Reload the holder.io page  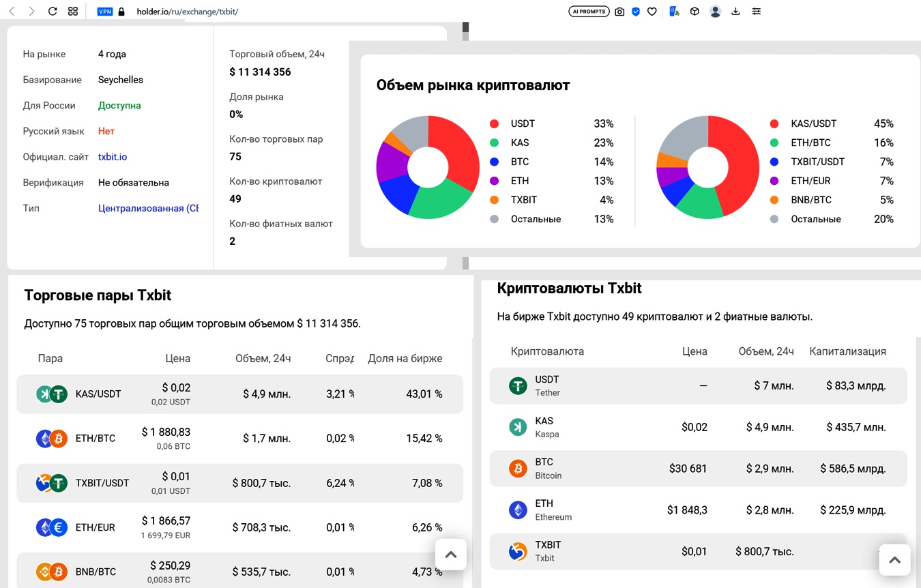[53, 12]
